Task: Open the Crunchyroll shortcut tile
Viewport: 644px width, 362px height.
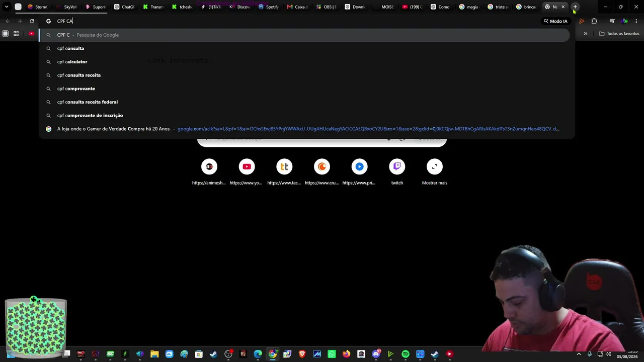Action: point(322,171)
